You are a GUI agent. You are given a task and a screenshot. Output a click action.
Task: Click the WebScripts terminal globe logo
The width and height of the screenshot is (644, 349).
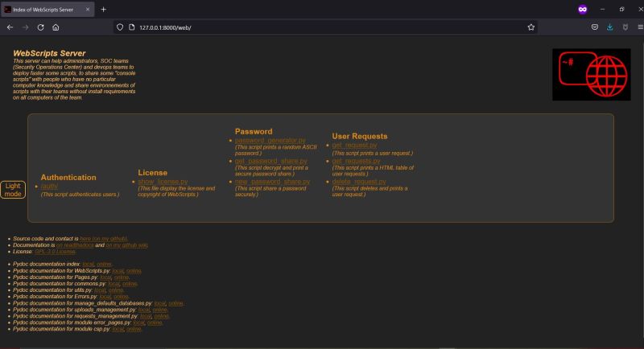pos(592,75)
